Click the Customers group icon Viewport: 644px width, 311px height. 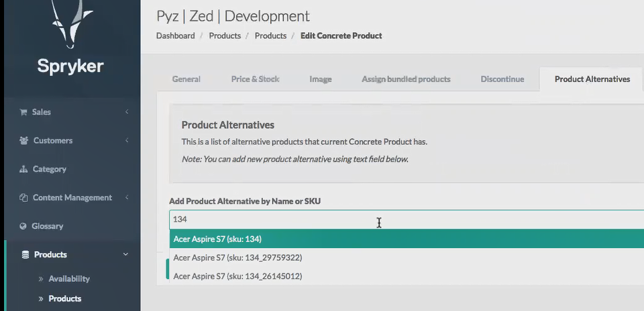pyautogui.click(x=24, y=141)
